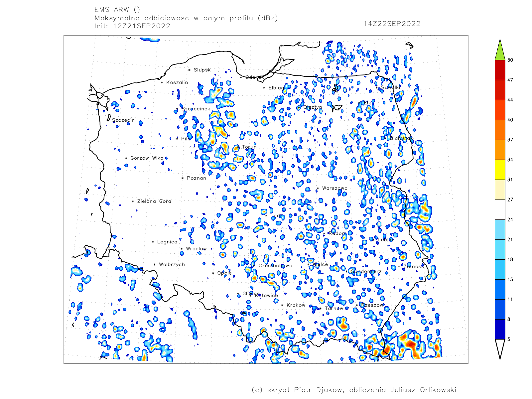Click the Poznan city label
The height and width of the screenshot is (399, 532).
tap(196, 178)
